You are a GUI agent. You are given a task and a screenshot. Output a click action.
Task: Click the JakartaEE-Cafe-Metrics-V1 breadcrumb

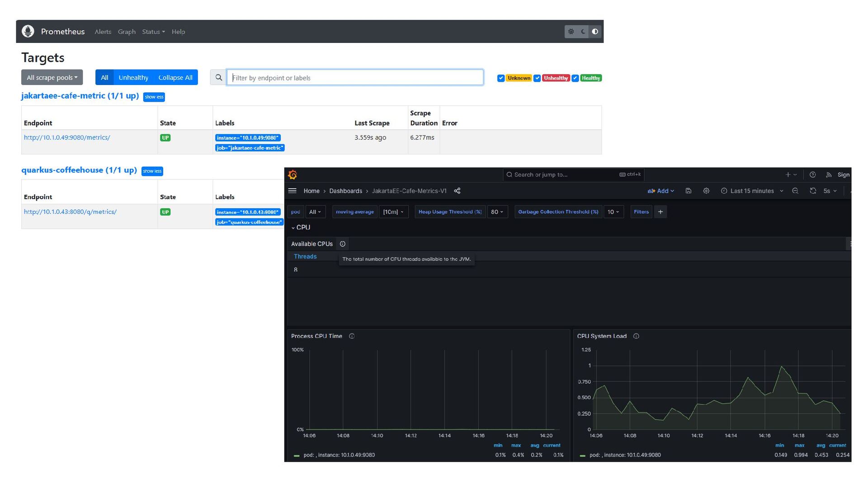click(x=409, y=191)
